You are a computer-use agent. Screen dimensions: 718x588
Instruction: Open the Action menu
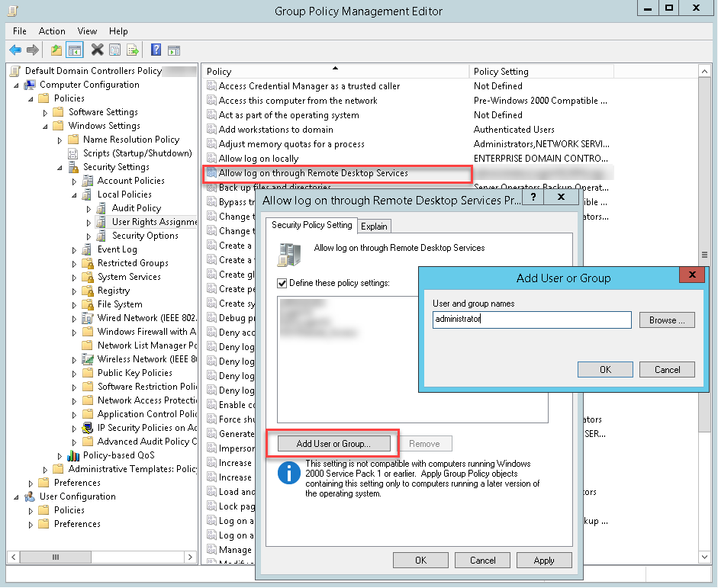click(x=52, y=31)
